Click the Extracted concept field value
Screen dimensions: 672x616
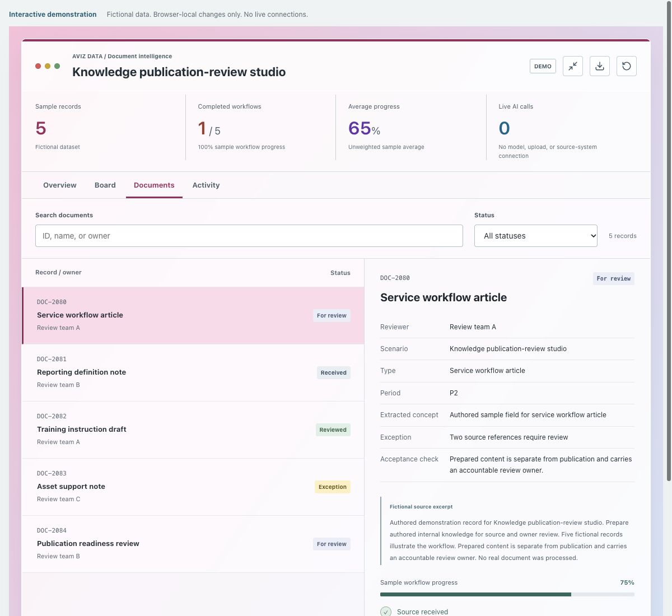coord(528,415)
